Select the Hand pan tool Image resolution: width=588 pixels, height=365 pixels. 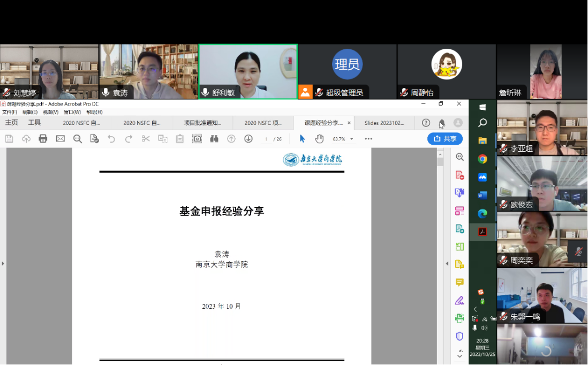click(x=319, y=139)
